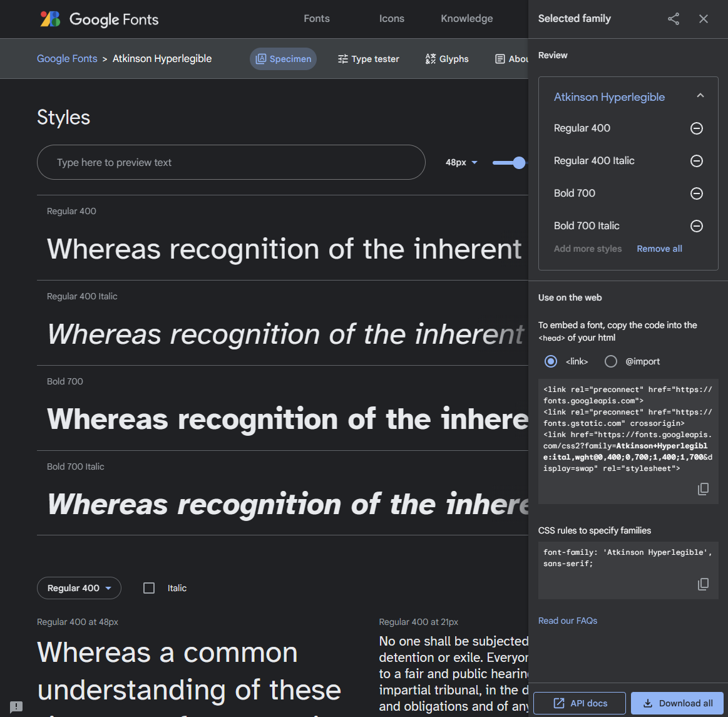Open the Regular 400 weight dropdown

tap(79, 588)
